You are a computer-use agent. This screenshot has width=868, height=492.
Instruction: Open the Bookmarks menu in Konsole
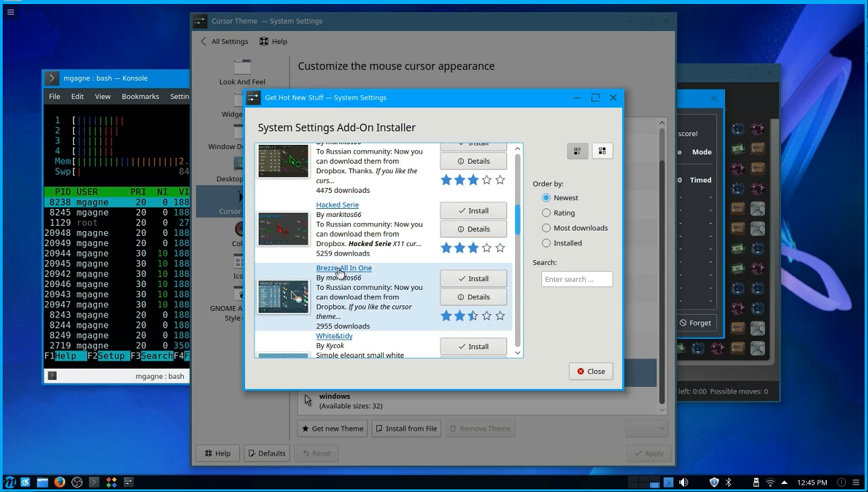click(141, 96)
